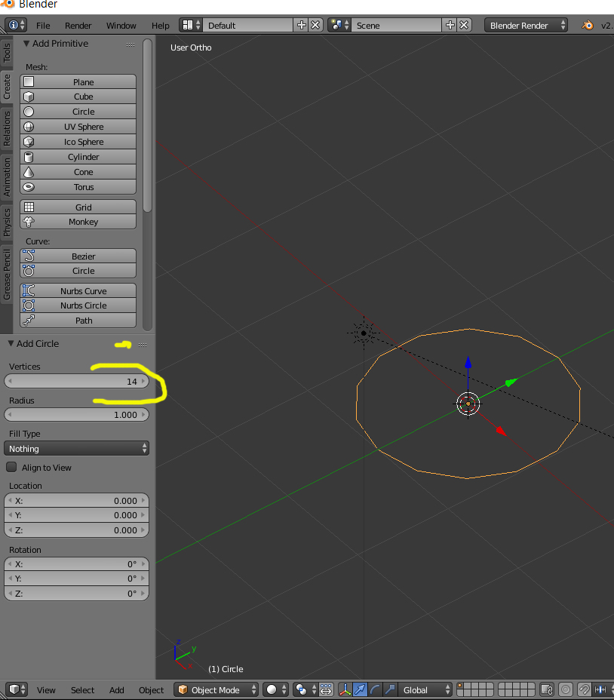This screenshot has width=614, height=700.
Task: Click the Torus mesh icon
Action: pos(29,187)
